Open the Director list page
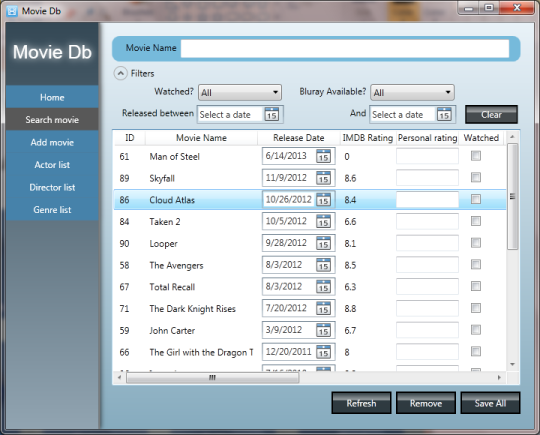The image size is (540, 435). click(52, 187)
